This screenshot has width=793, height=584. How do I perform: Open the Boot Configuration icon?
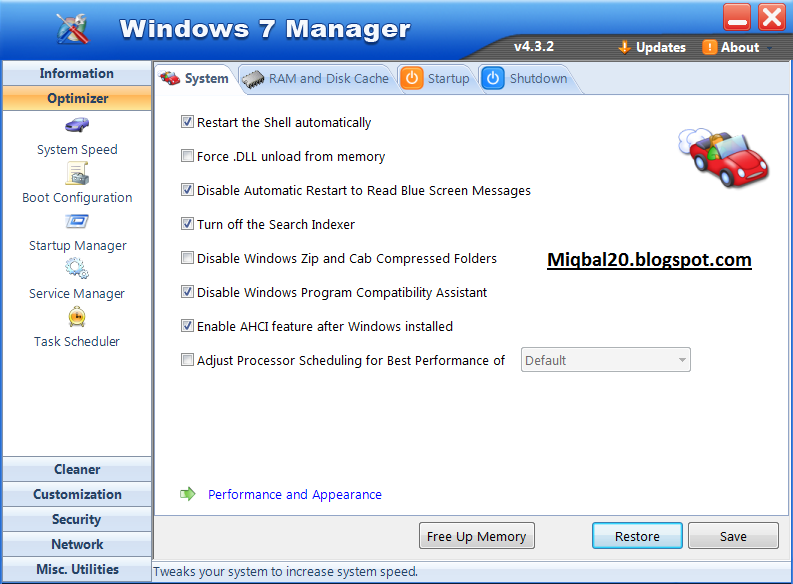tap(77, 173)
